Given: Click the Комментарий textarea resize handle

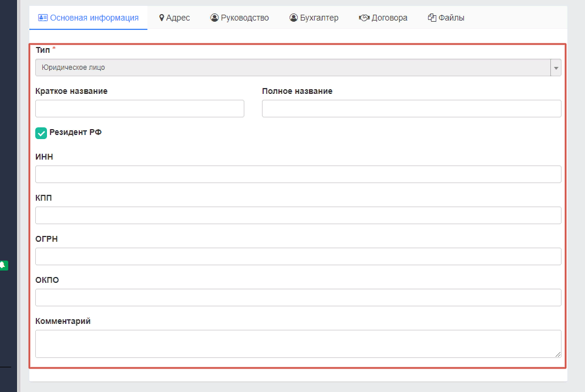Looking at the screenshot, I should 558,354.
